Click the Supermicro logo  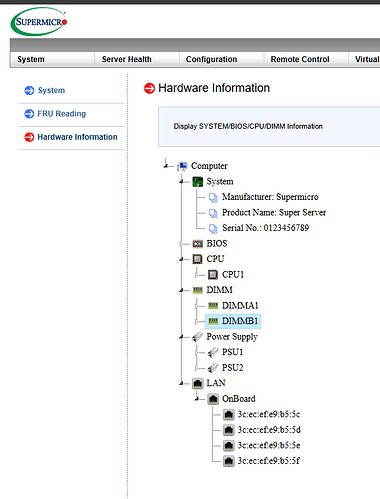pos(39,22)
